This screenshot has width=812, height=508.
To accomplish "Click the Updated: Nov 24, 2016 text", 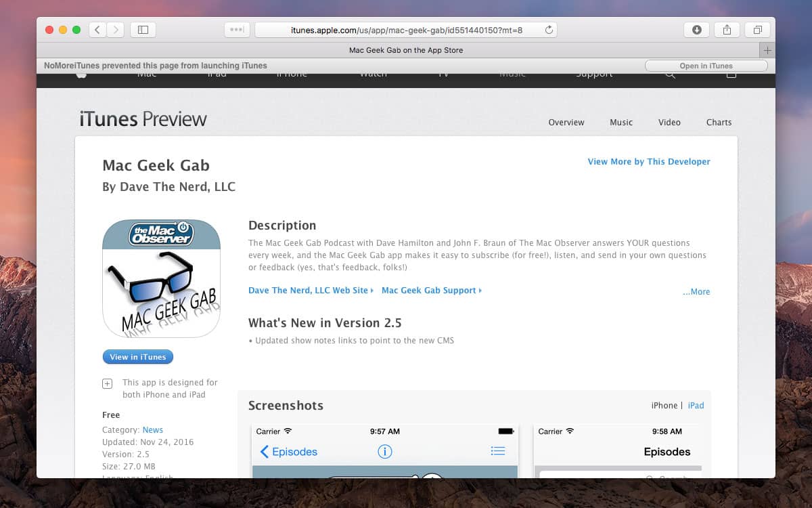I will coord(148,442).
